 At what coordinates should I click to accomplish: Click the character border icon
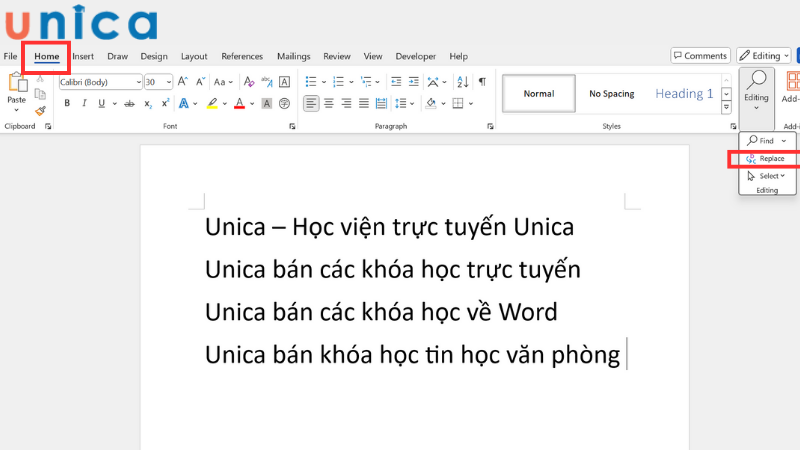pos(285,82)
